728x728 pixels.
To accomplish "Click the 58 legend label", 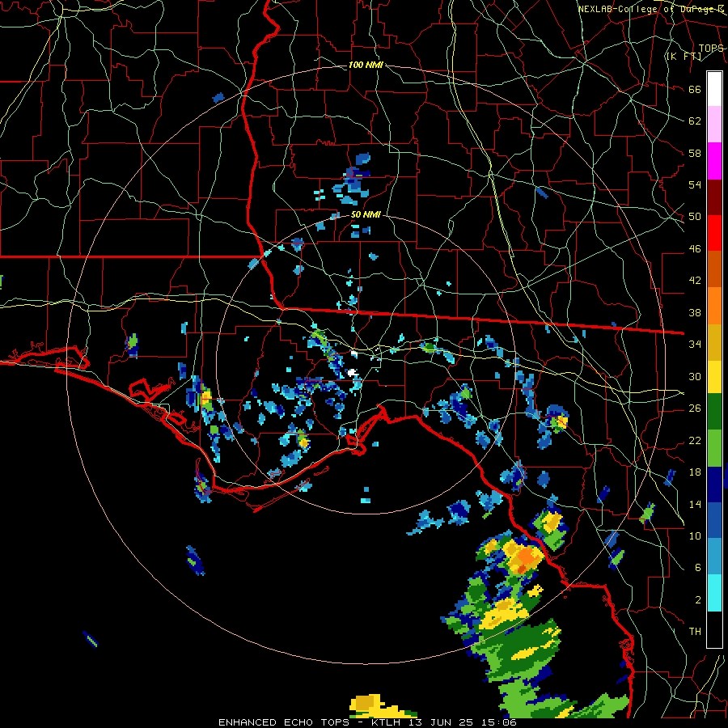I will tap(695, 153).
